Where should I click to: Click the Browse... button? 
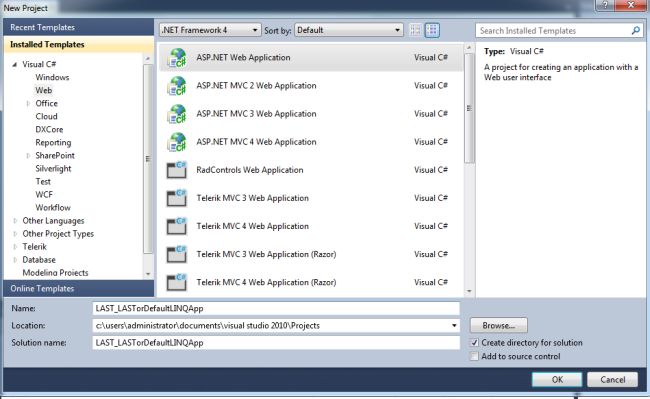499,326
